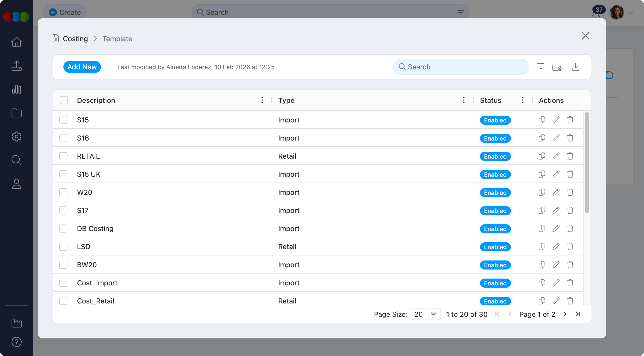Go to next page of templates
This screenshot has width=644, height=356.
tap(565, 314)
